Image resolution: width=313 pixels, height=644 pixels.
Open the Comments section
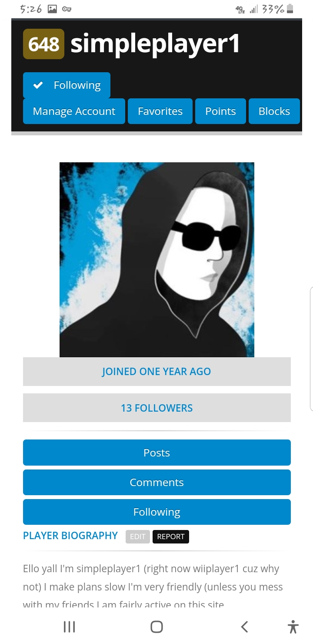click(156, 482)
